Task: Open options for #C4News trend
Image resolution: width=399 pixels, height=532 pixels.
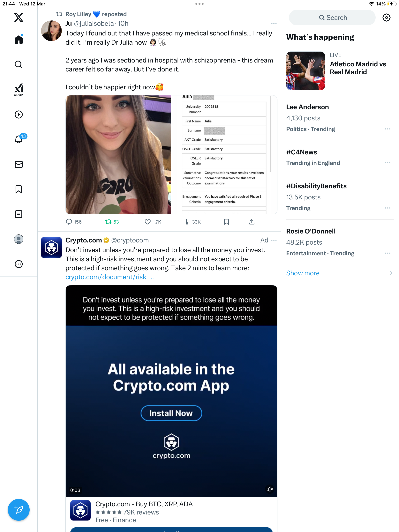Action: point(388,163)
